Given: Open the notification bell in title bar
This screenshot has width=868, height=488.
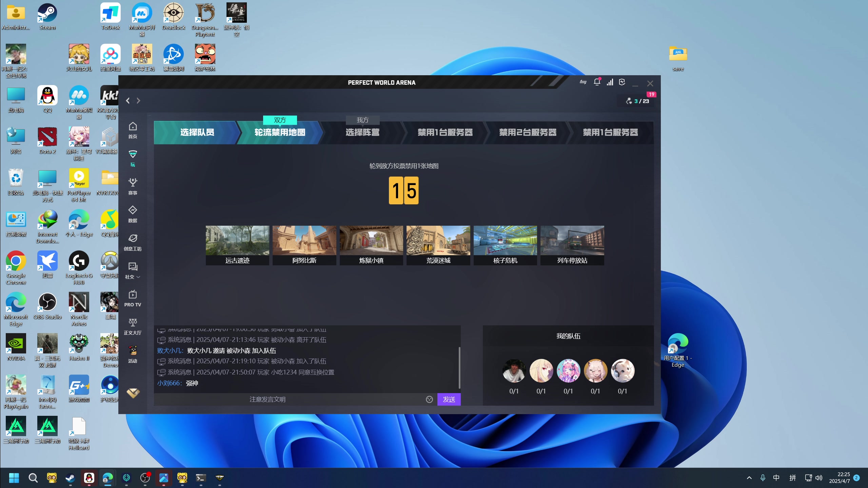Looking at the screenshot, I should click(x=597, y=82).
